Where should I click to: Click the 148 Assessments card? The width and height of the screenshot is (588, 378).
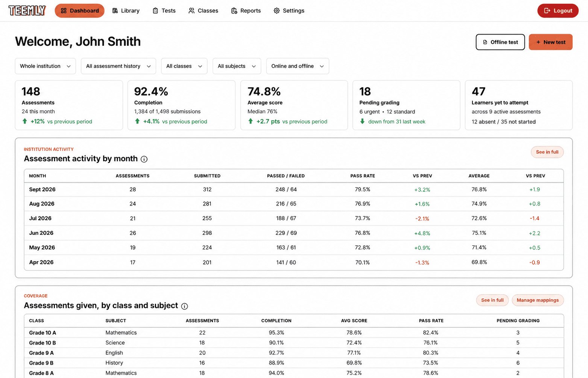[69, 105]
